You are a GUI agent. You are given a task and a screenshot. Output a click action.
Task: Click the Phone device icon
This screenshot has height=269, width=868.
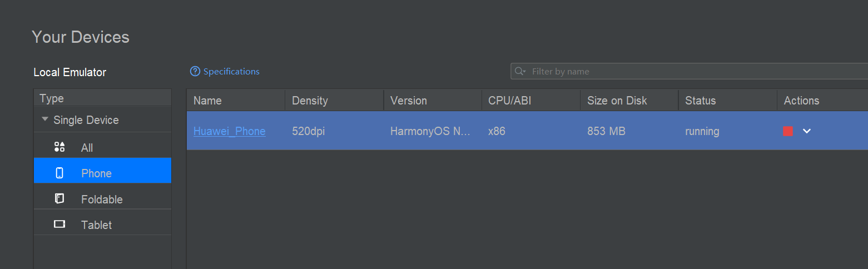pos(59,173)
